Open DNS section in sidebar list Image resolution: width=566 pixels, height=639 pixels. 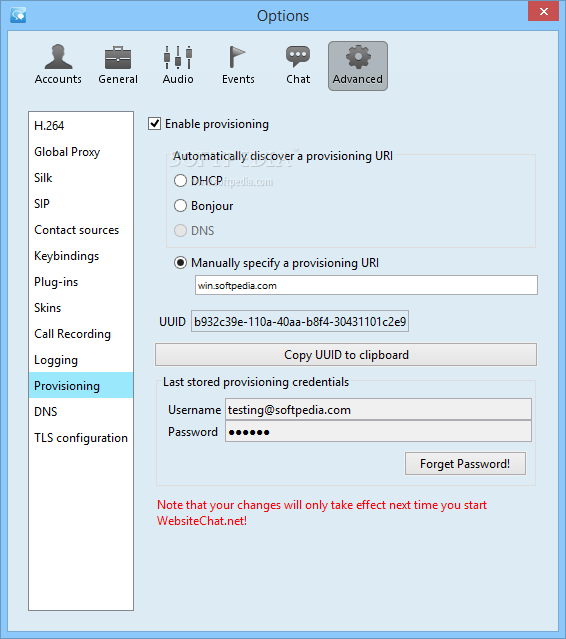coord(81,412)
